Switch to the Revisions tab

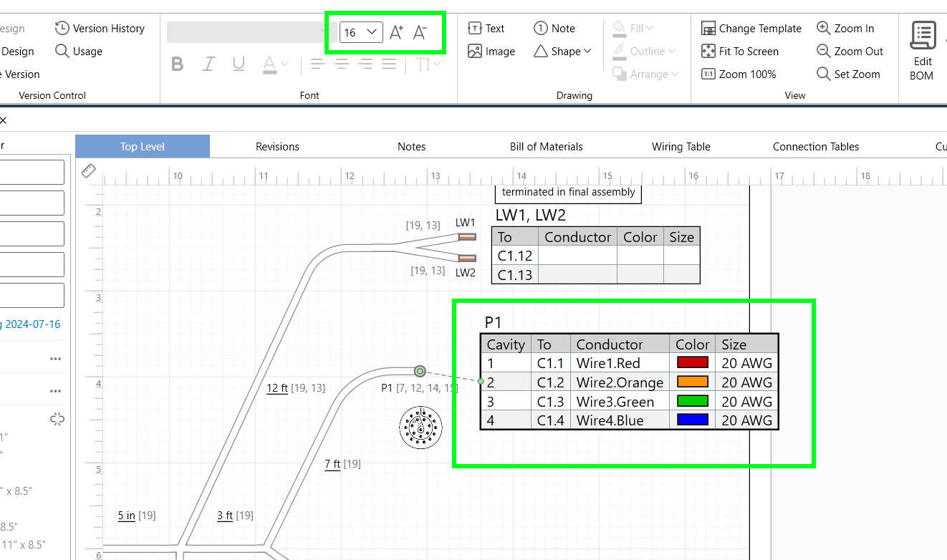click(x=277, y=147)
